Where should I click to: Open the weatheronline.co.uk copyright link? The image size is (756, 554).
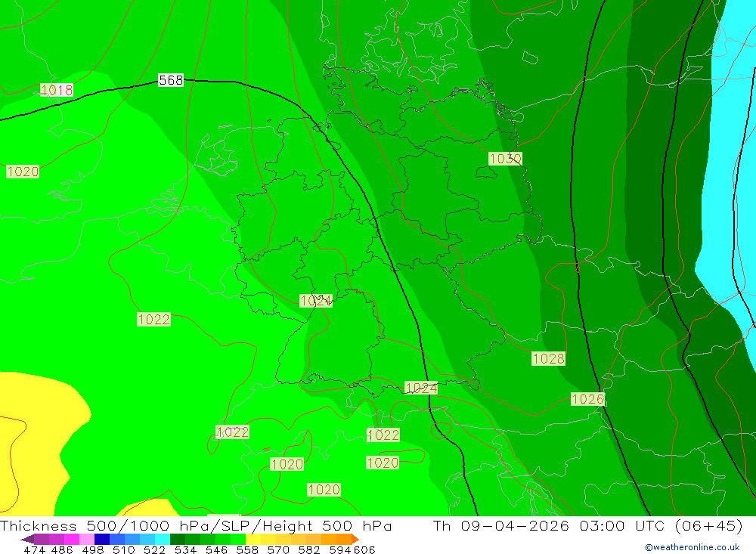tap(692, 547)
